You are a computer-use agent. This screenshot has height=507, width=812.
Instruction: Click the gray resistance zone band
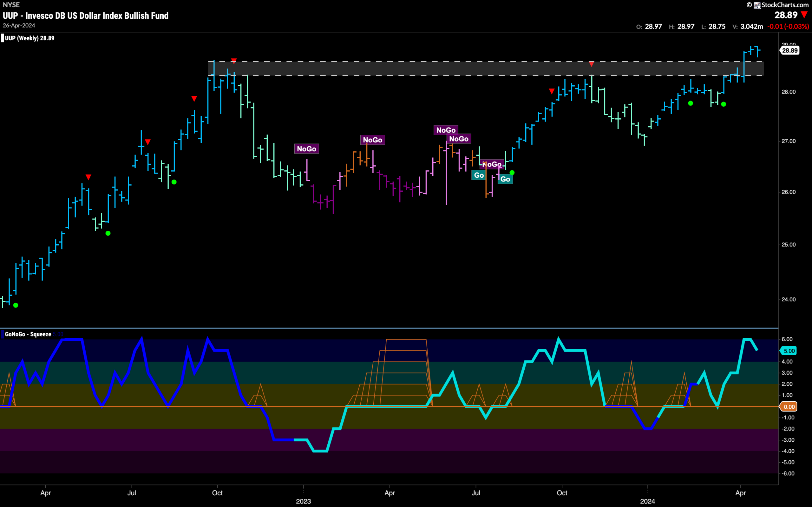pyautogui.click(x=486, y=69)
